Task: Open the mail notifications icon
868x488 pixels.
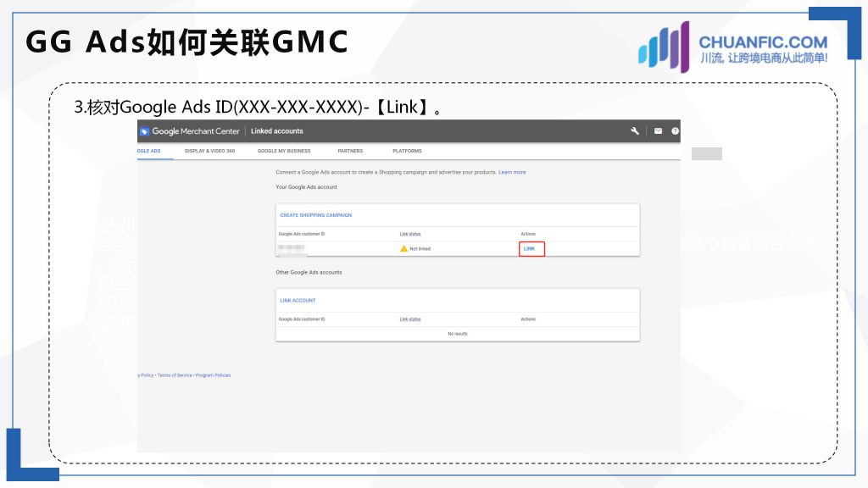Action: [x=658, y=131]
